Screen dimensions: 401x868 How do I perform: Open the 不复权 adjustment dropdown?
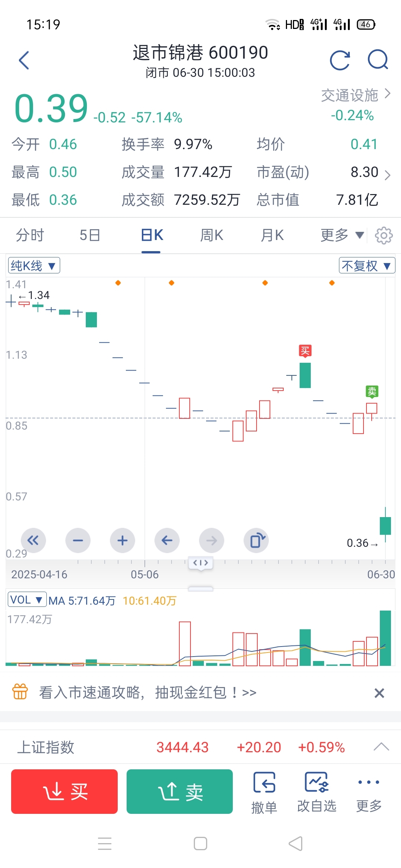(367, 266)
